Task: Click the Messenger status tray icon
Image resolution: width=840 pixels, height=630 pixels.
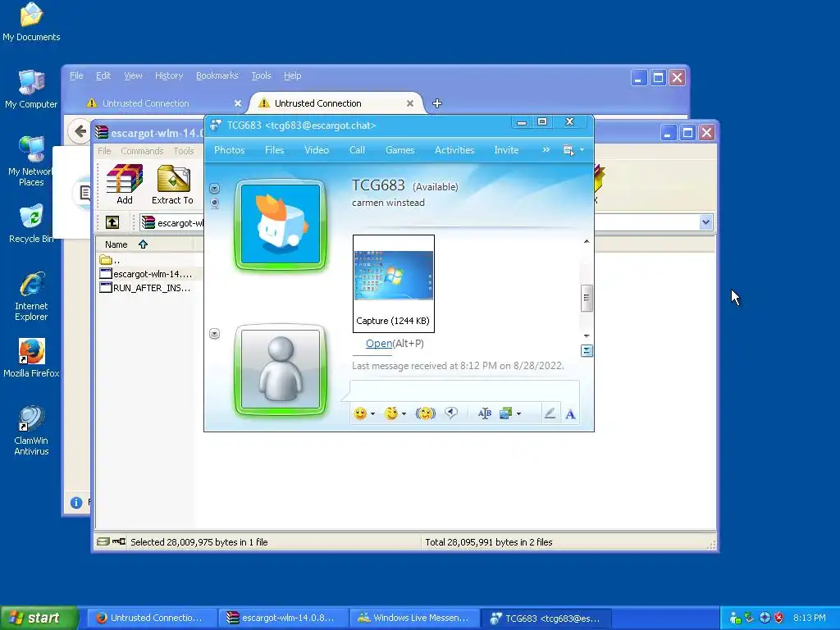Action: [736, 619]
